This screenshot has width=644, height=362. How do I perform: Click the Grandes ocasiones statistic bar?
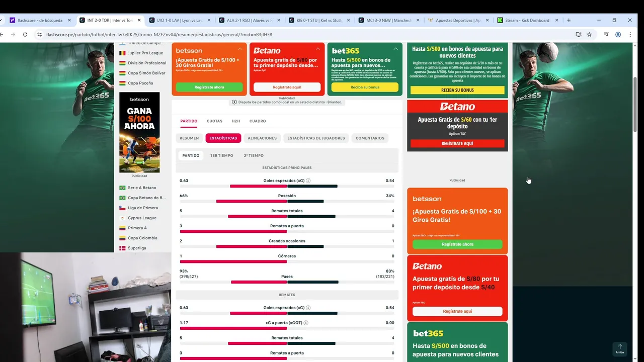[x=287, y=246]
